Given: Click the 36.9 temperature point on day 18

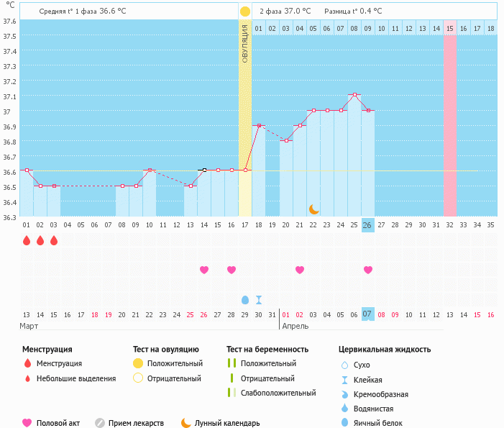Looking at the screenshot, I should (x=259, y=125).
